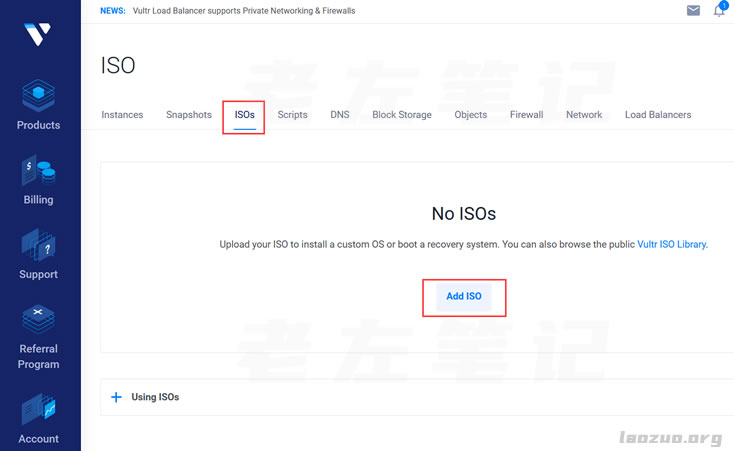Image resolution: width=734 pixels, height=451 pixels.
Task: Open Products in the sidebar
Action: [38, 105]
